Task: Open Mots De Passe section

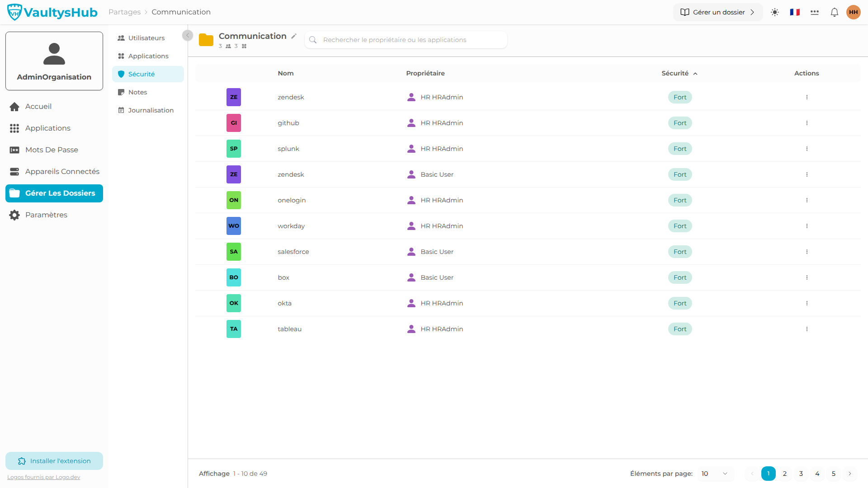Action: (x=54, y=150)
